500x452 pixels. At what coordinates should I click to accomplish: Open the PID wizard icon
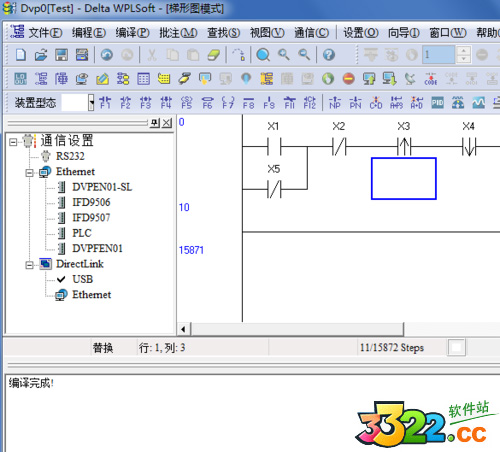[x=437, y=103]
